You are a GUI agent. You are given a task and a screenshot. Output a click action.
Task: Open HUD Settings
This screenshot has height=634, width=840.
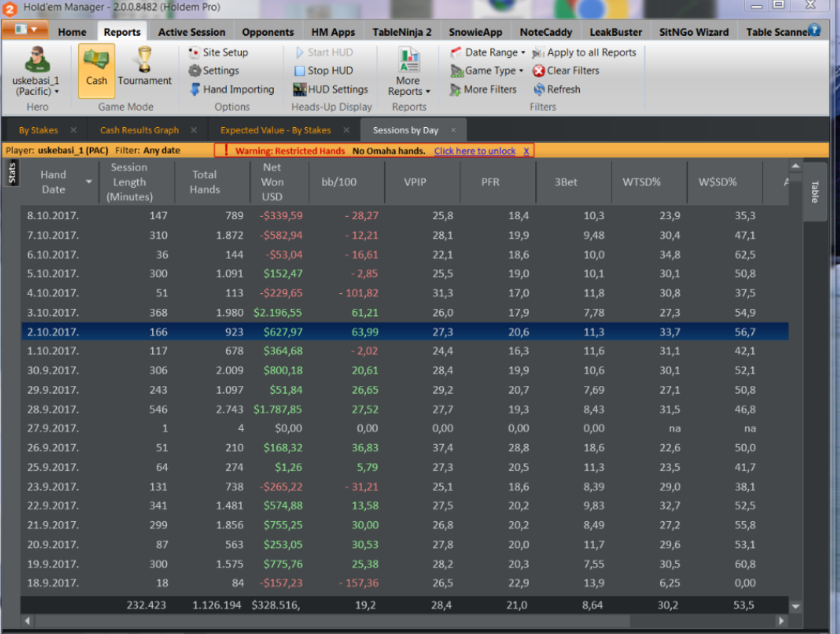coord(331,89)
